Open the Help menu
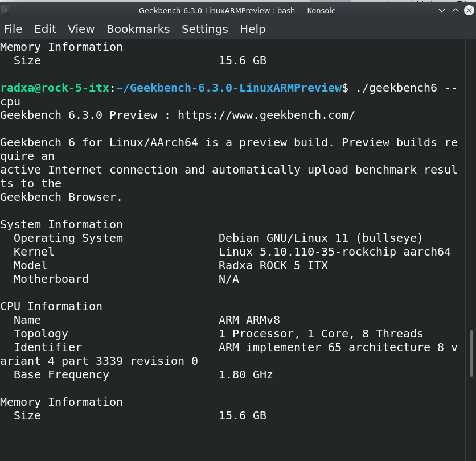This screenshot has width=476, height=461. (x=253, y=29)
